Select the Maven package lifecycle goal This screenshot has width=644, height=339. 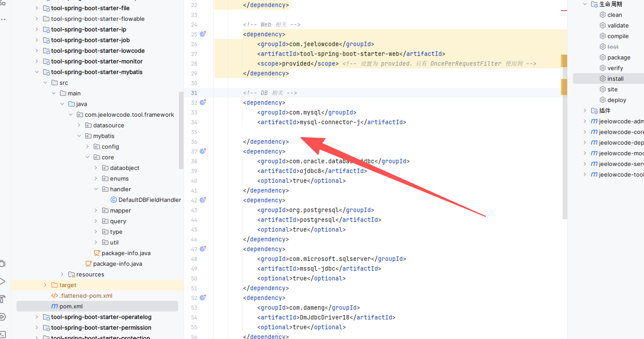pos(619,57)
